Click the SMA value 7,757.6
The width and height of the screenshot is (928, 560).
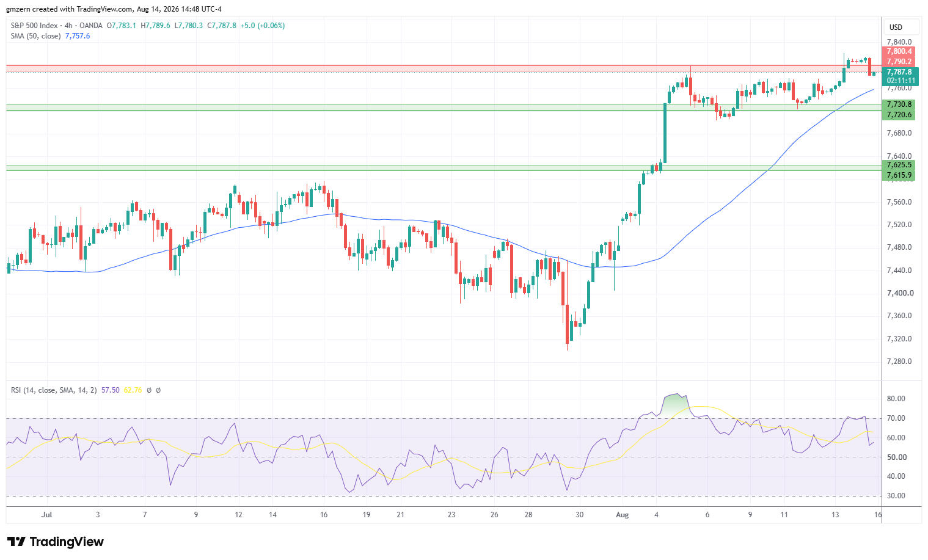click(x=78, y=36)
